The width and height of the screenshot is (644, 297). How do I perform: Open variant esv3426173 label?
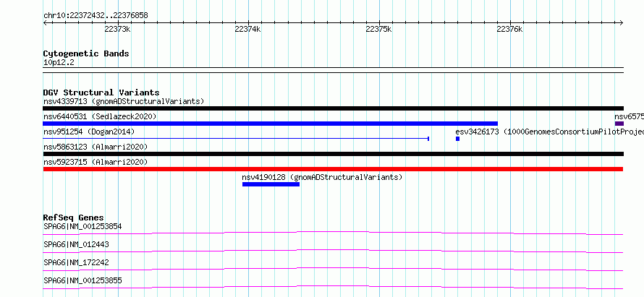click(549, 132)
